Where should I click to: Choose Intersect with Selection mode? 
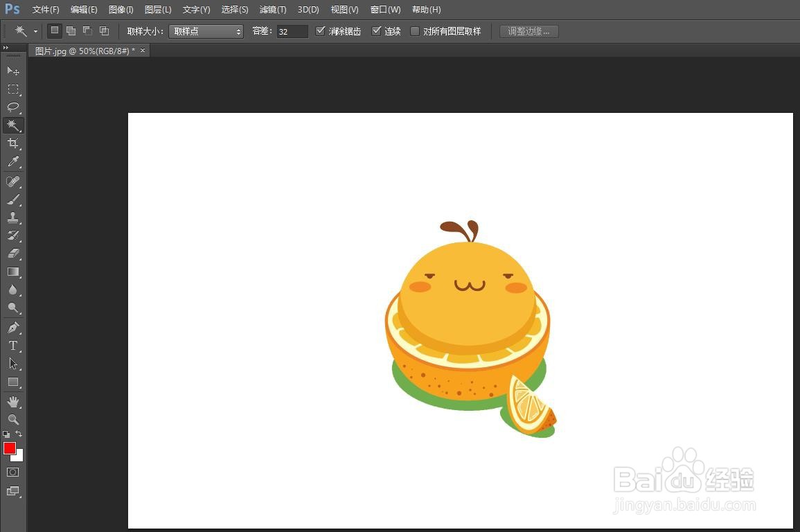point(104,31)
